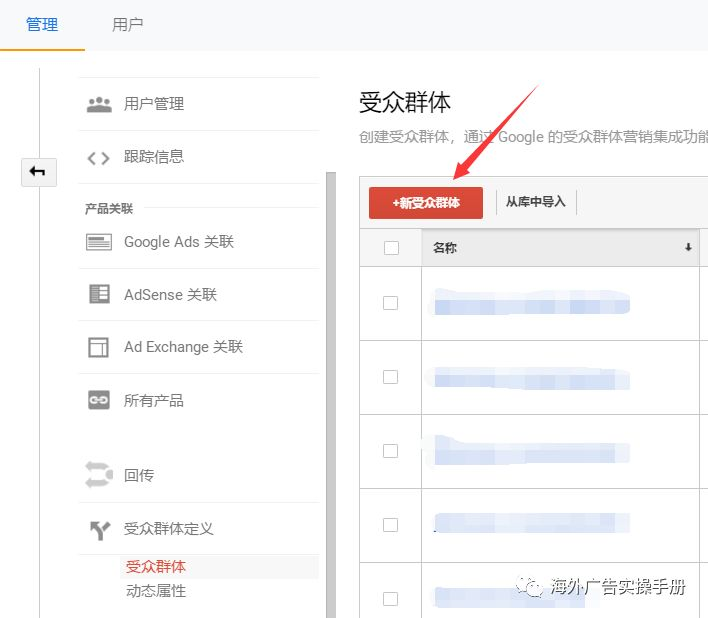
Task: Switch to the 用户 tab
Action: [127, 25]
